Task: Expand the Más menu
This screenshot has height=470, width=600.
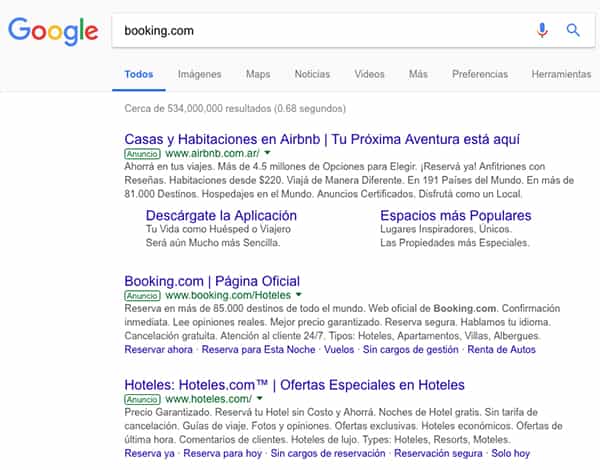Action: point(418,74)
